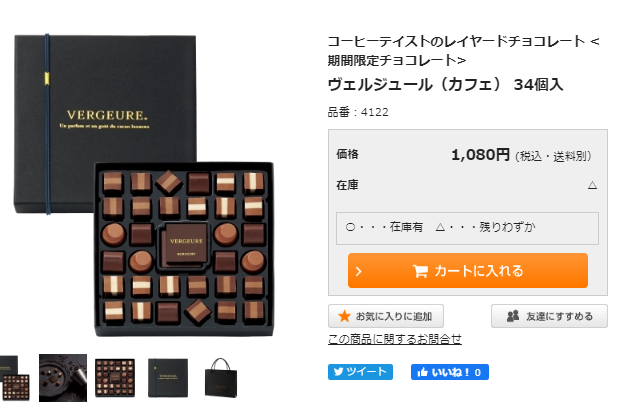Share via the ツイート button

point(360,372)
